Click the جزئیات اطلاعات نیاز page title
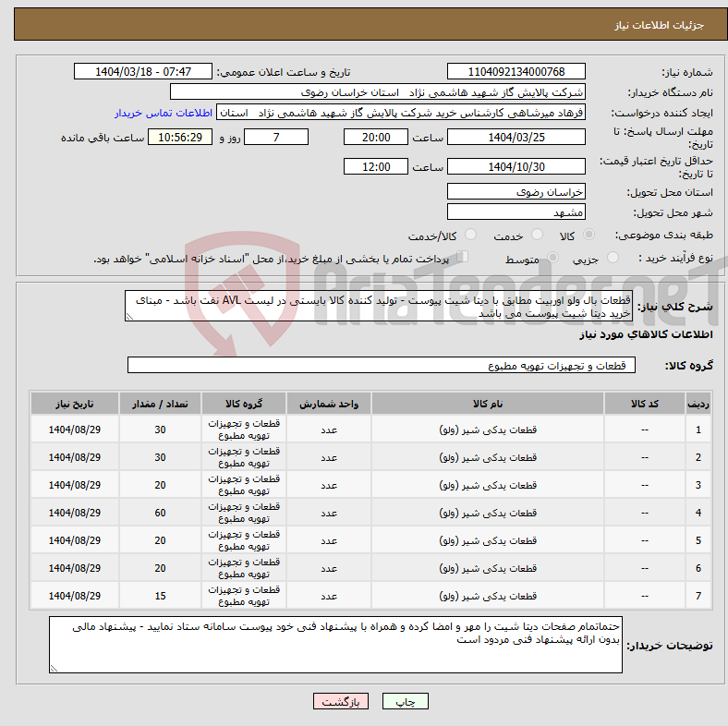728x726 pixels. pyautogui.click(x=660, y=25)
